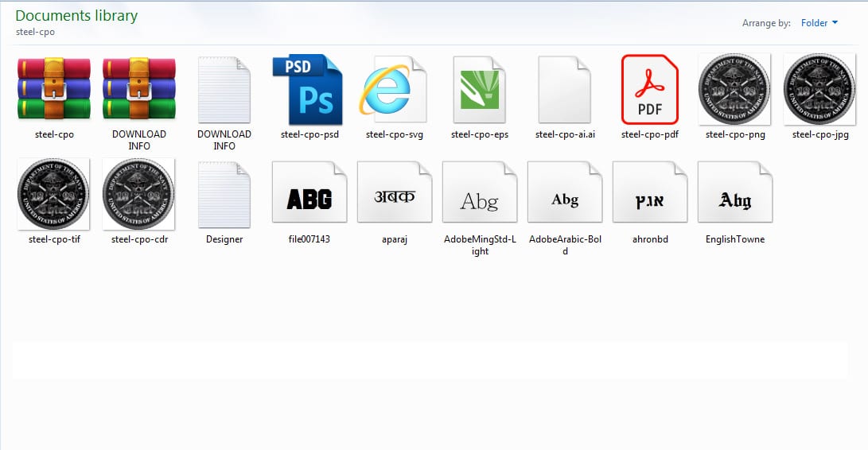Select the DOWNLOAD INFO WinRAR archive
The height and width of the screenshot is (450, 868).
click(x=139, y=89)
